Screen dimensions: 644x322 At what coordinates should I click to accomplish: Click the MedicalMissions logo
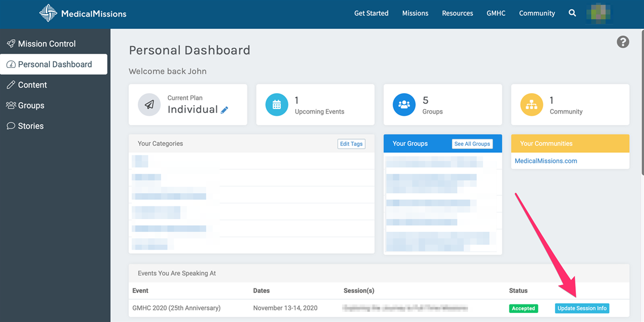(x=83, y=13)
